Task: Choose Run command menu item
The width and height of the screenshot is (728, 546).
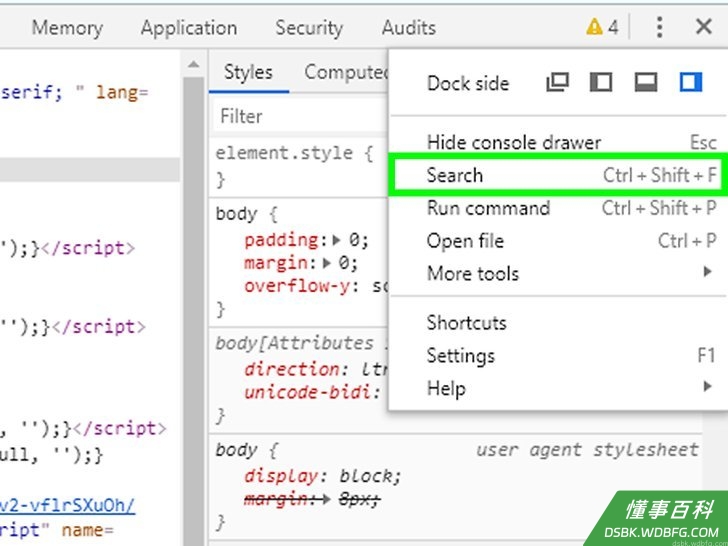Action: [x=557, y=208]
